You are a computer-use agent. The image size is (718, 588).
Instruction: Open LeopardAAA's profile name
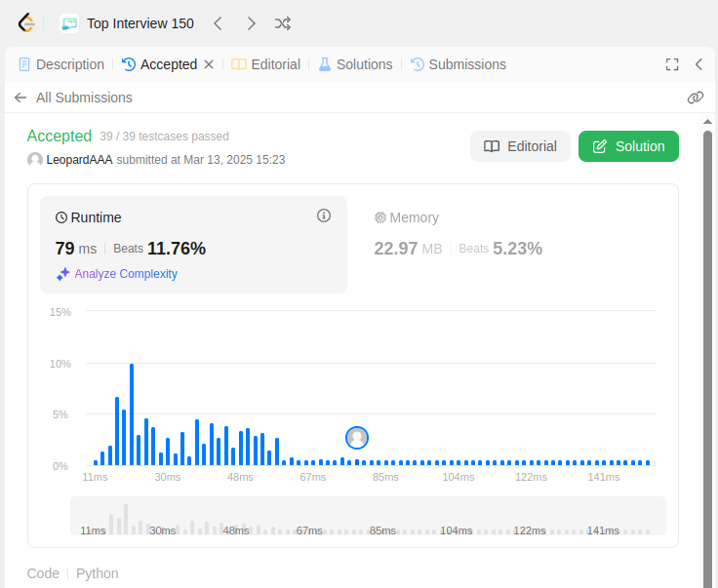coord(79,160)
